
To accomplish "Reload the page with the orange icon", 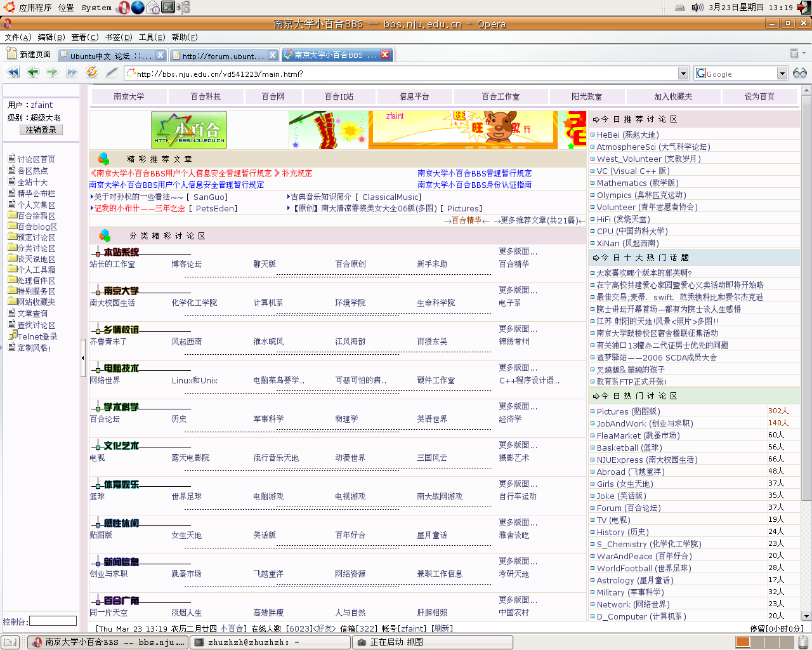I will point(92,72).
